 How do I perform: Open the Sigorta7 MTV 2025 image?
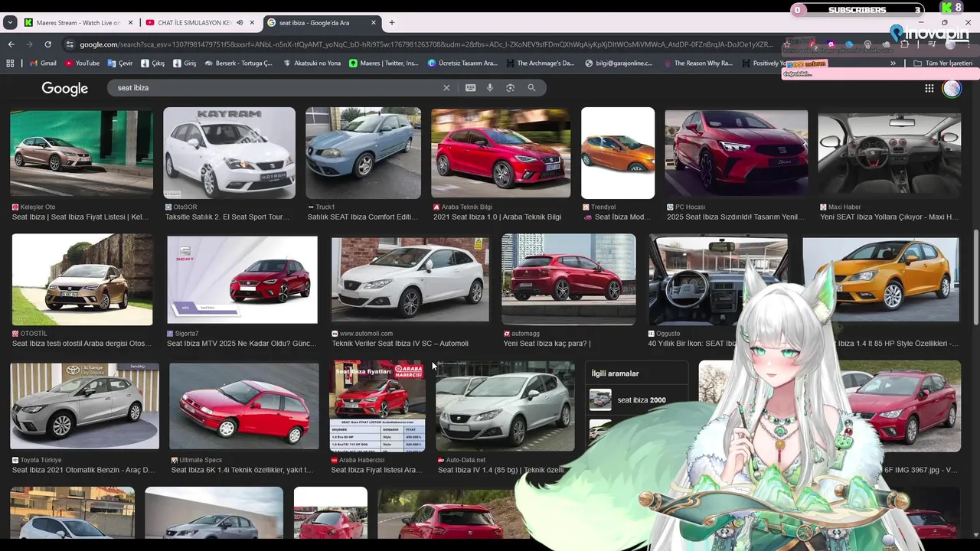[x=242, y=279]
